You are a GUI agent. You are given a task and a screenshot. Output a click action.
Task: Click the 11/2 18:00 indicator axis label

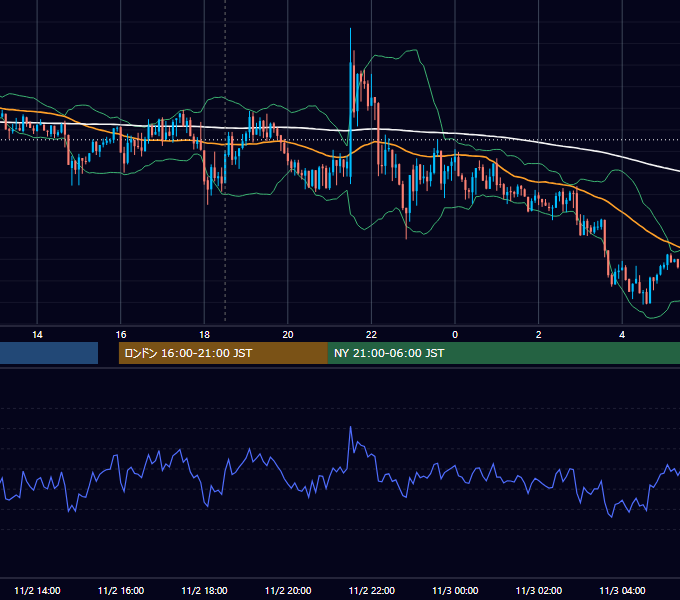click(x=204, y=590)
